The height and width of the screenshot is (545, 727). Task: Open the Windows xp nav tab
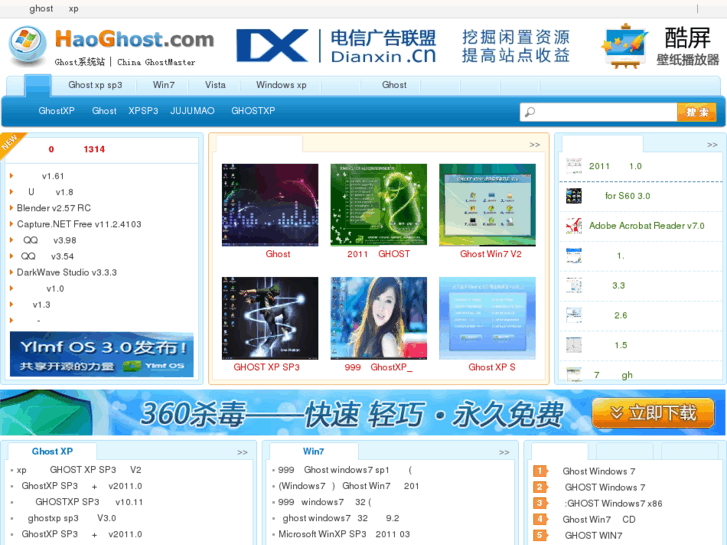click(281, 85)
